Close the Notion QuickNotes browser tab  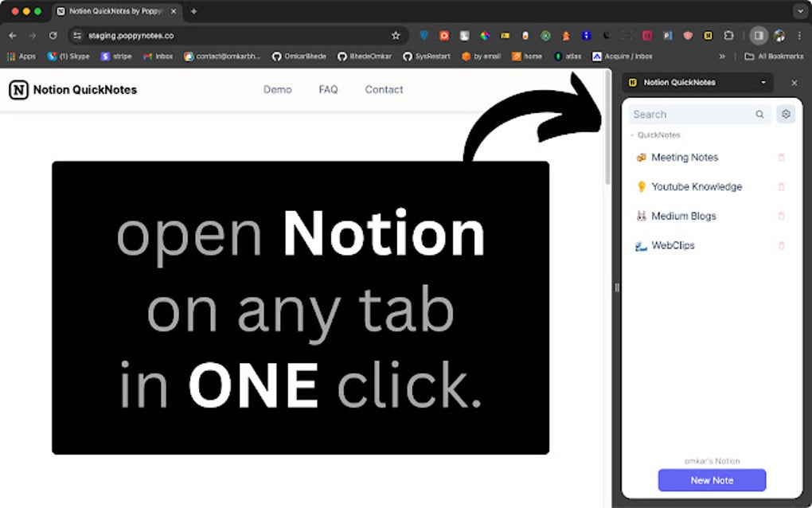point(174,11)
